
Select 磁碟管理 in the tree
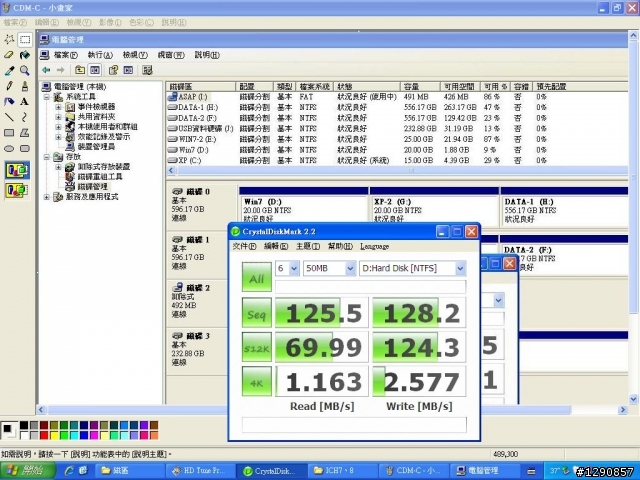93,187
